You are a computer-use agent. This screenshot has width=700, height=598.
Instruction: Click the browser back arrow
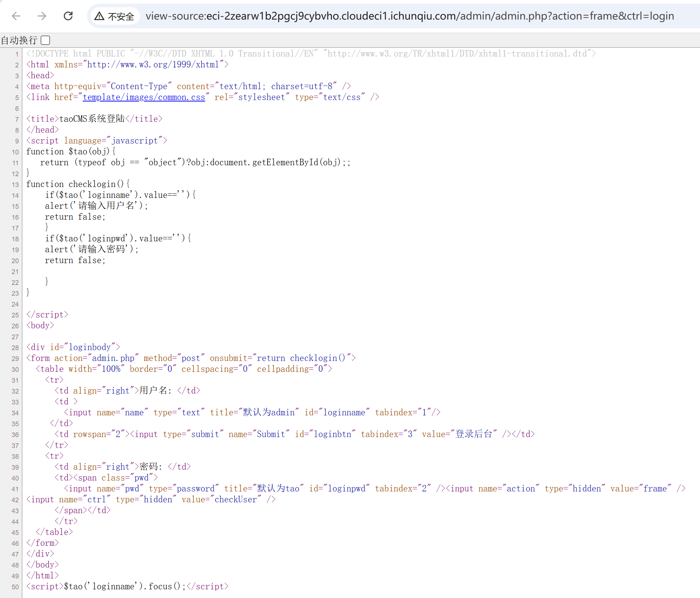[x=16, y=16]
